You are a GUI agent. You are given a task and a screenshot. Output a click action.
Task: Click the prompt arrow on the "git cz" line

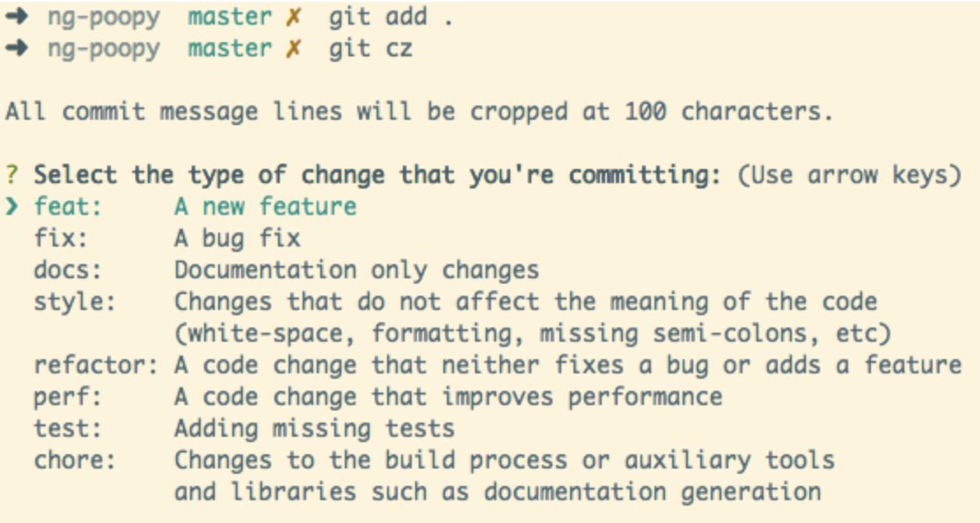tap(17, 48)
